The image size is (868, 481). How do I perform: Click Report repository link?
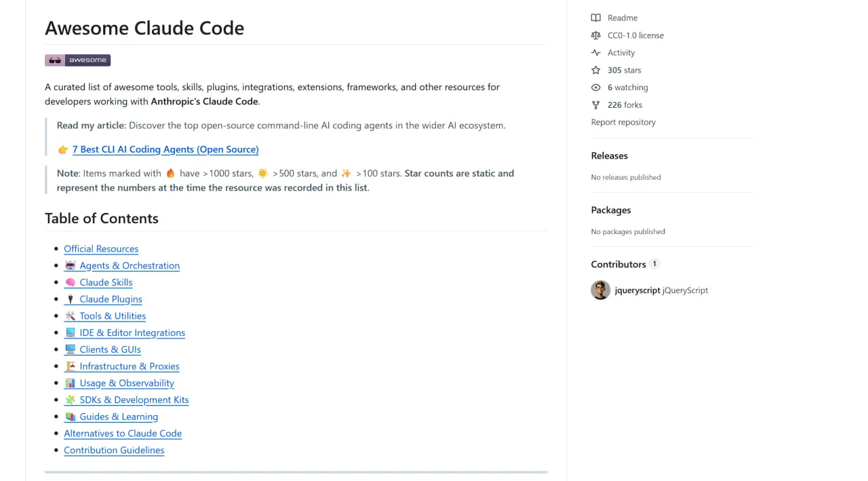(x=623, y=122)
